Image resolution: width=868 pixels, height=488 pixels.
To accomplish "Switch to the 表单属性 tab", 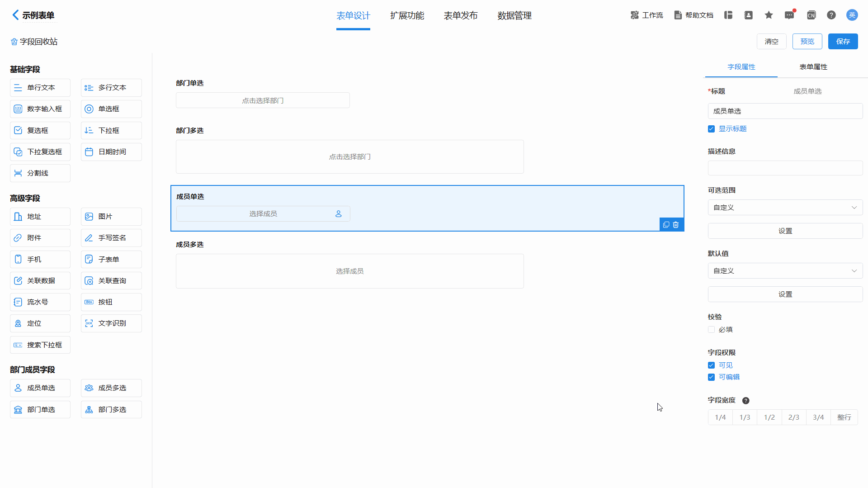I will click(x=813, y=67).
